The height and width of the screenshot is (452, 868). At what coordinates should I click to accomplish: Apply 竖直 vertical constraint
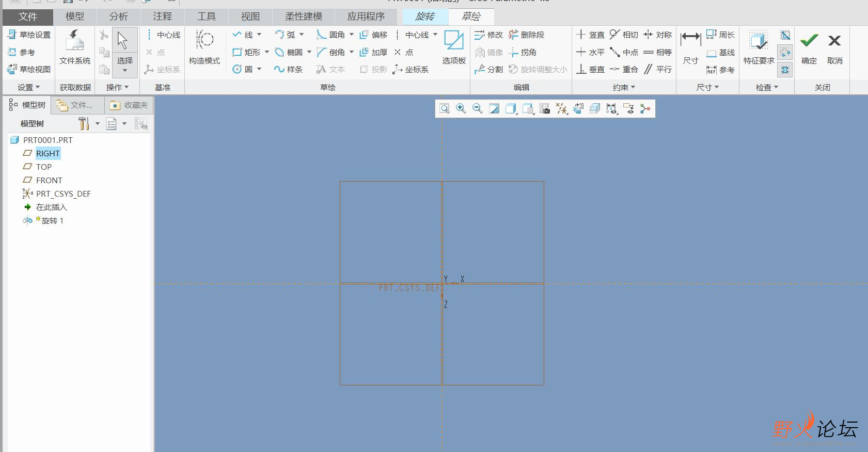click(x=590, y=35)
